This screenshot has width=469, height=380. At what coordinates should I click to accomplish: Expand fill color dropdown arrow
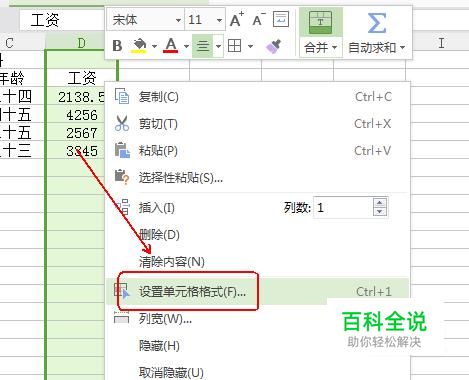coord(155,46)
